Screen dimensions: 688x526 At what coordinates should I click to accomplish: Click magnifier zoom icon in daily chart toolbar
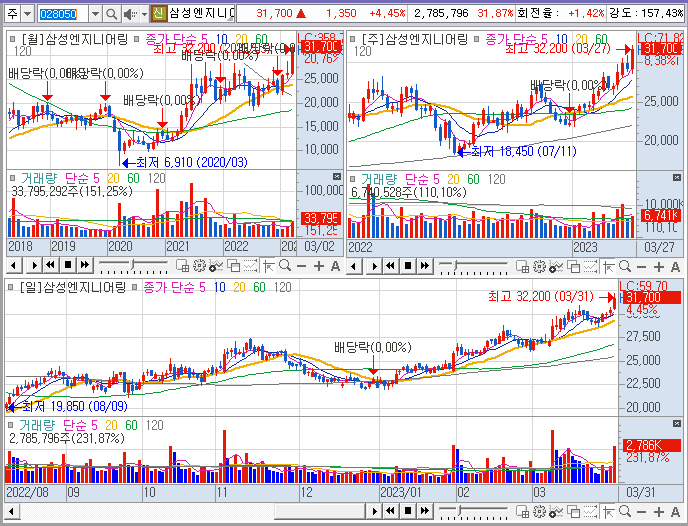pyautogui.click(x=625, y=511)
